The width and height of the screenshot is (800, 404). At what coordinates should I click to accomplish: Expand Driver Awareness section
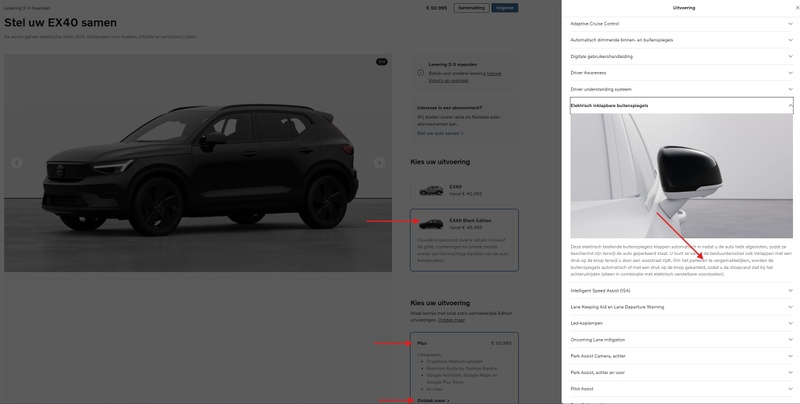[682, 73]
